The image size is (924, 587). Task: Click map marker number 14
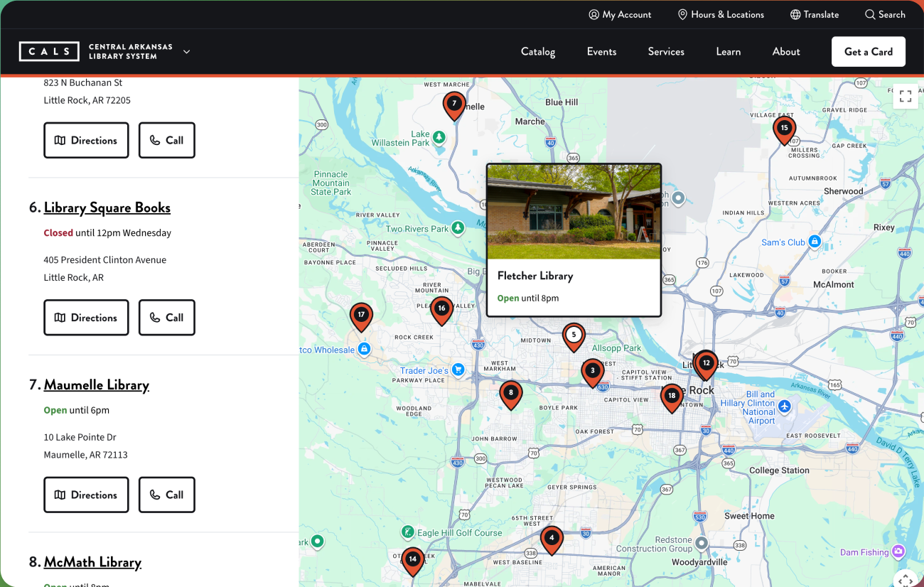pyautogui.click(x=412, y=561)
